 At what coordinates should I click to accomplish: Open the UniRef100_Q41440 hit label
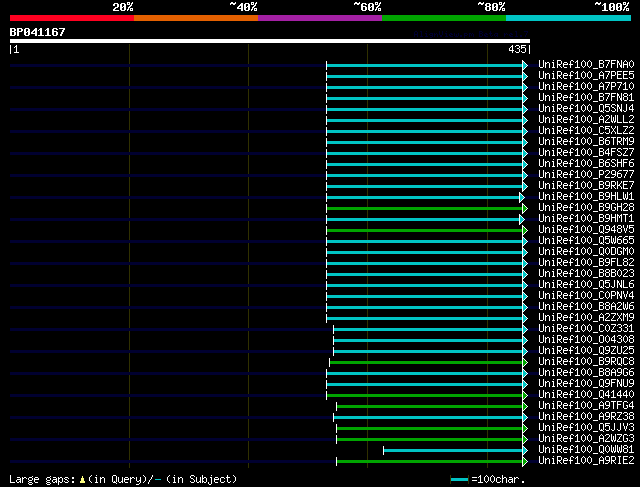(586, 394)
